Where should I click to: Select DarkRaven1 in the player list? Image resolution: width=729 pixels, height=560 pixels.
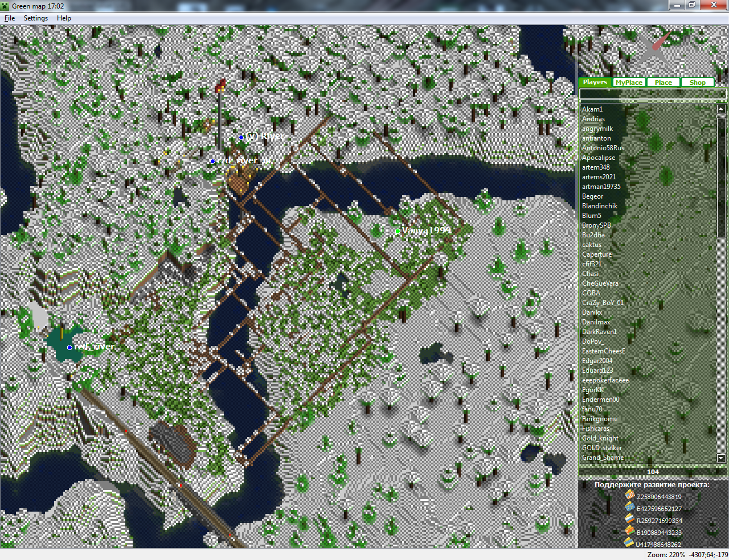(x=599, y=332)
